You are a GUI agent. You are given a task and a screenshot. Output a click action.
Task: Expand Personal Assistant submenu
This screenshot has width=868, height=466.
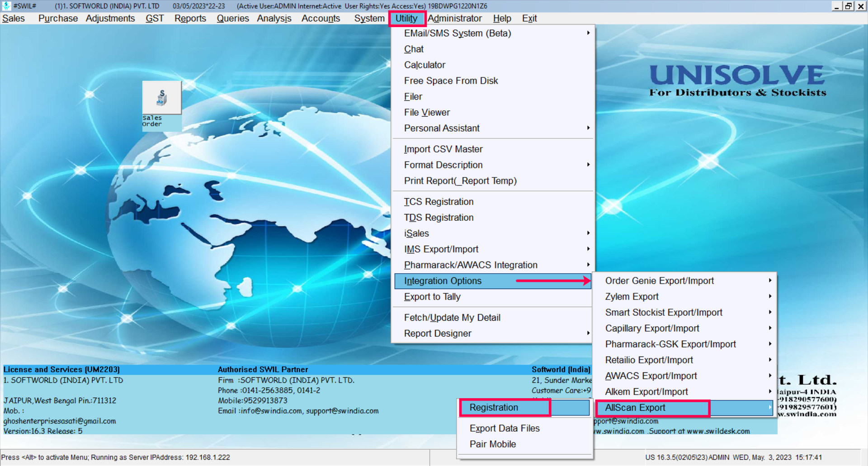pos(493,128)
